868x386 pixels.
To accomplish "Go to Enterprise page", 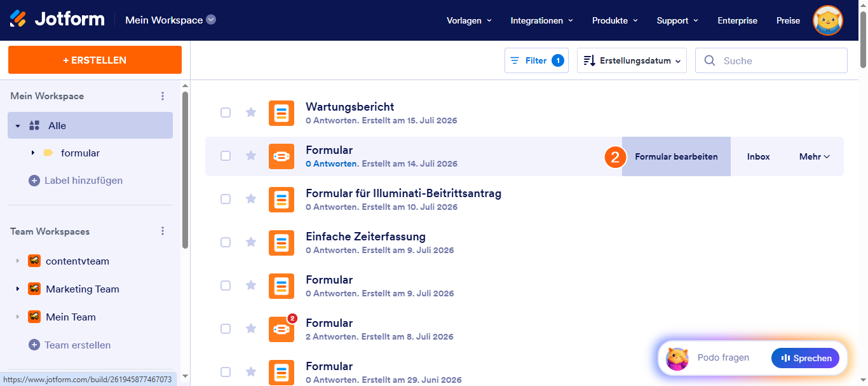I will tap(737, 20).
